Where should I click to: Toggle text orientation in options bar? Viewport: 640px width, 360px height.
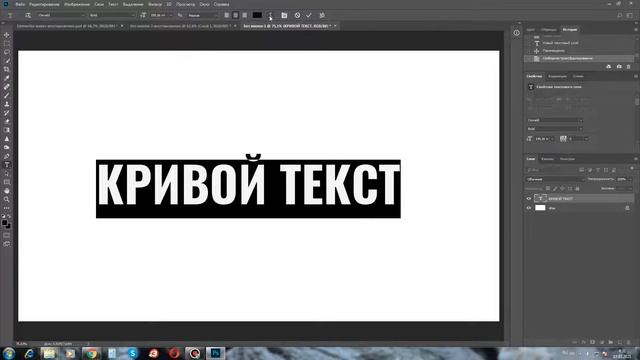28,15
